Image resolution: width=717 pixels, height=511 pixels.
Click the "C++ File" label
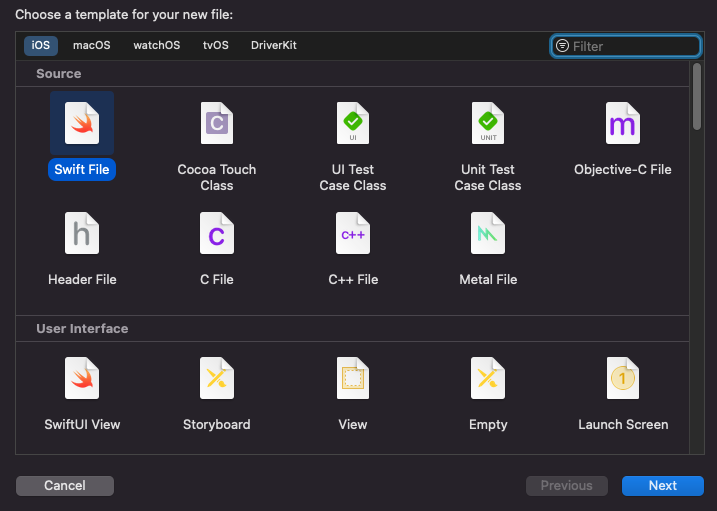pos(353,280)
